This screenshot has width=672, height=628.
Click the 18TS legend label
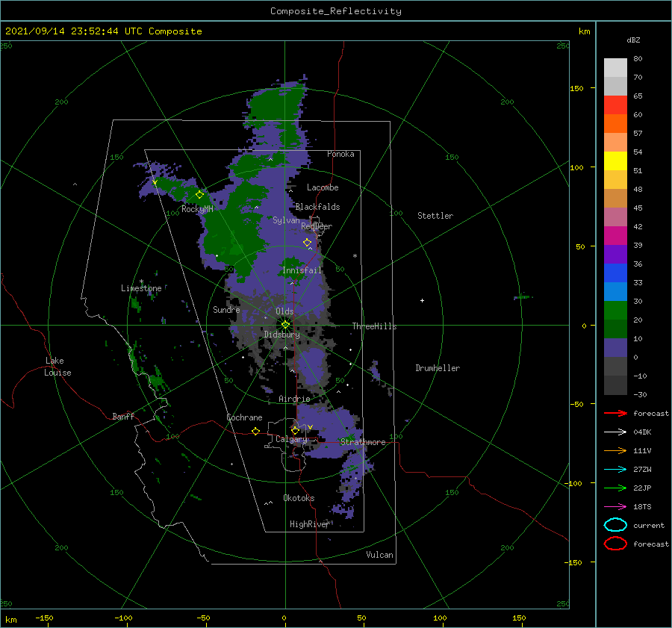click(642, 507)
